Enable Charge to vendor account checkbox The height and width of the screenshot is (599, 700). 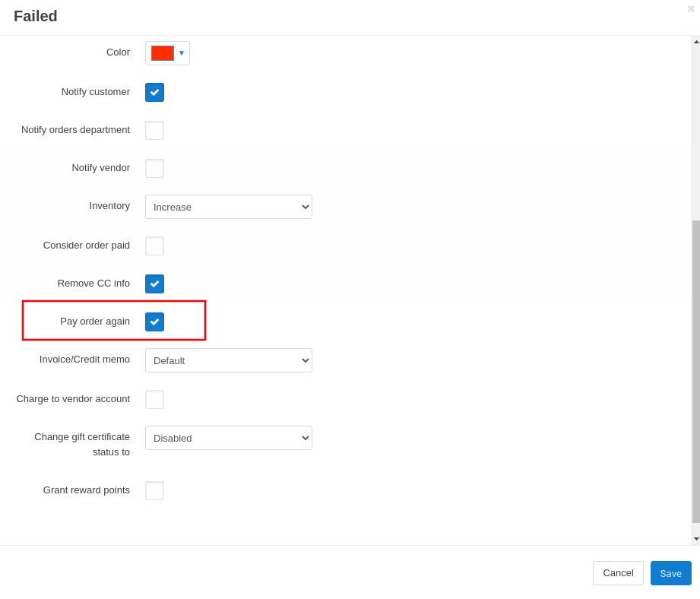154,400
